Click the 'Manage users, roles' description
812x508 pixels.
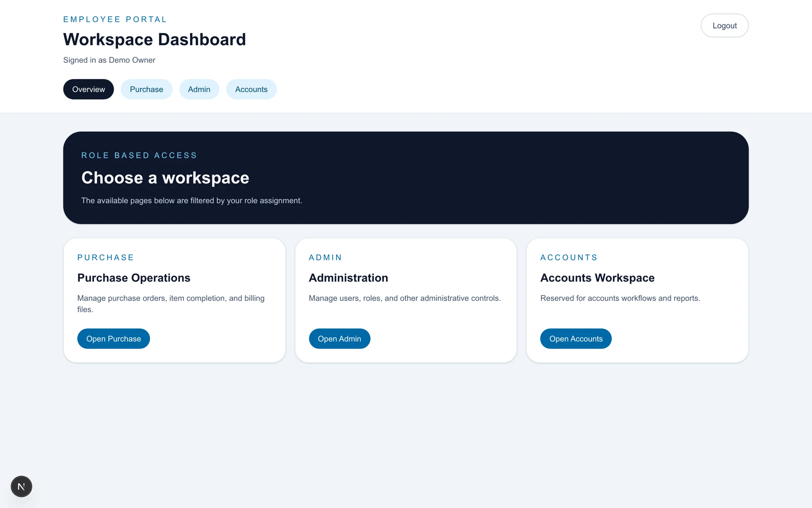(x=405, y=298)
